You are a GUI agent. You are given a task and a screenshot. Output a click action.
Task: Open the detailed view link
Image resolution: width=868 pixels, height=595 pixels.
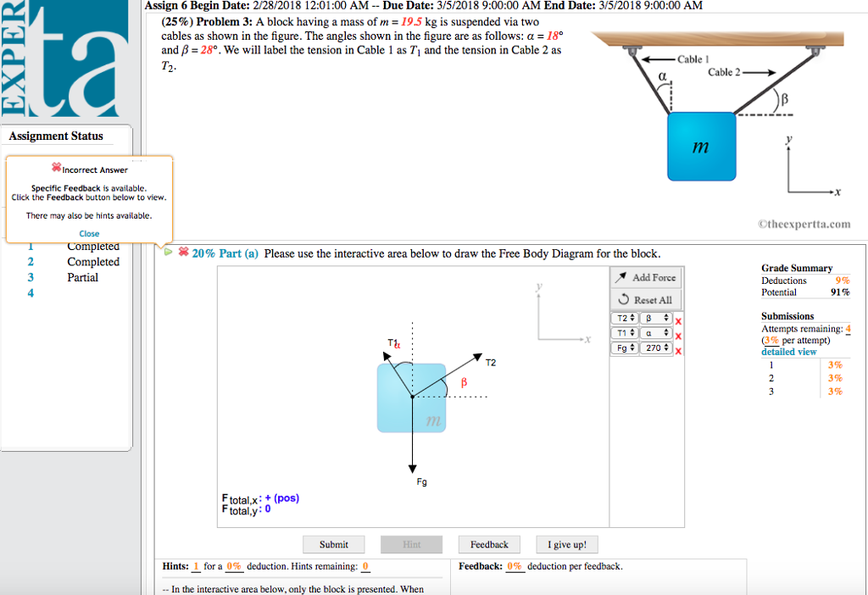tap(789, 351)
